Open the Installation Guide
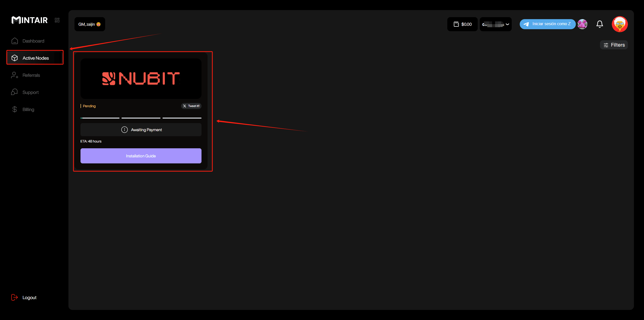This screenshot has width=644, height=320. pyautogui.click(x=141, y=156)
